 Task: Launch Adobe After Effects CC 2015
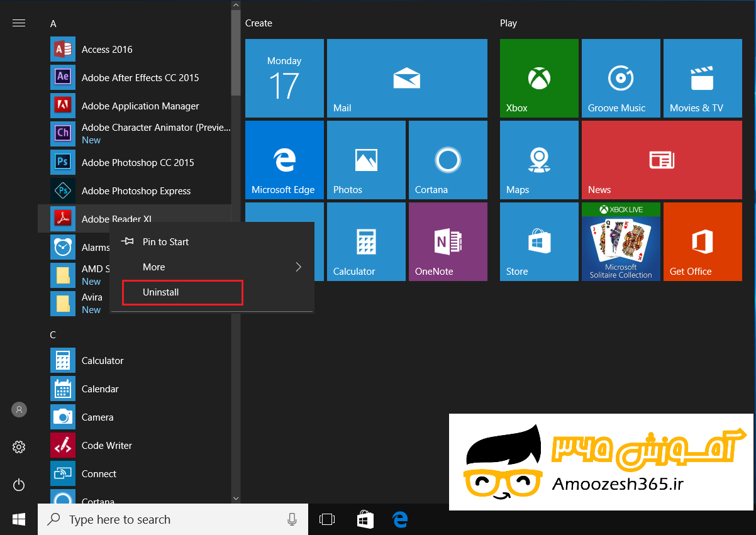tap(135, 77)
